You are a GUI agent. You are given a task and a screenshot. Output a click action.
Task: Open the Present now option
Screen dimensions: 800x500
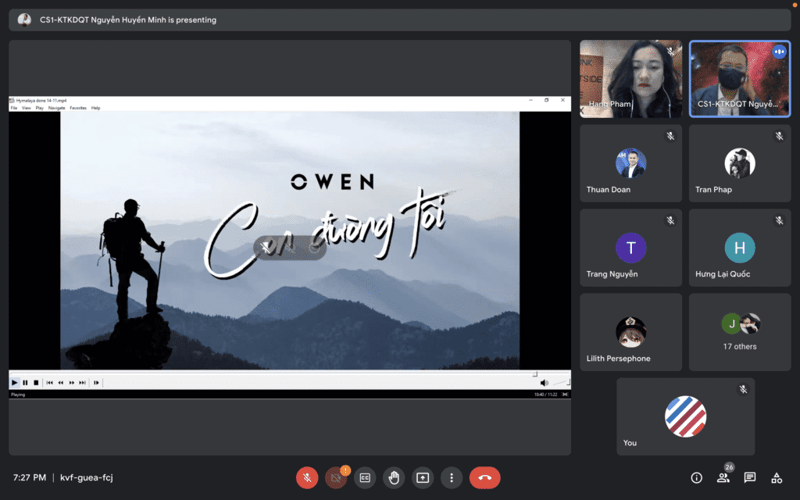422,478
